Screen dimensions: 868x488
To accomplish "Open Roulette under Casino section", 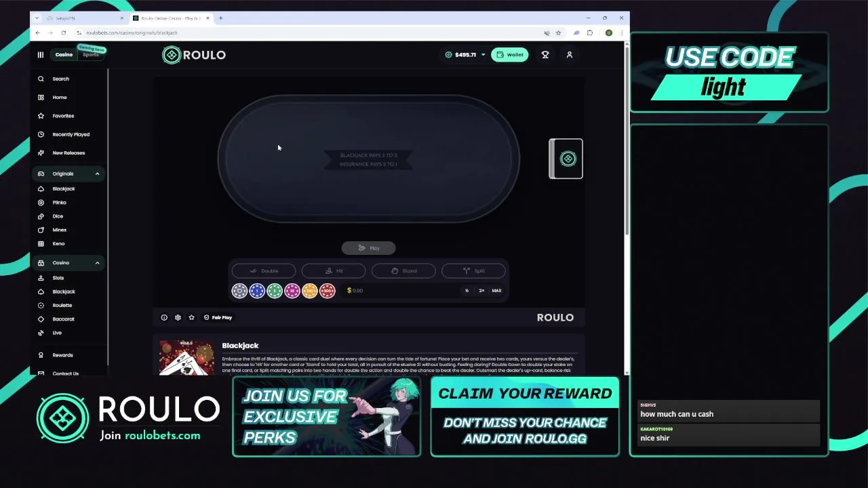I will click(x=56, y=305).
